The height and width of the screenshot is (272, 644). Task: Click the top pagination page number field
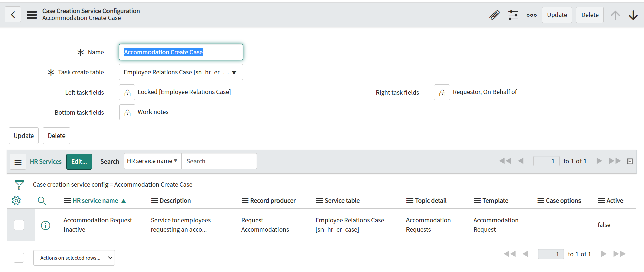(547, 161)
